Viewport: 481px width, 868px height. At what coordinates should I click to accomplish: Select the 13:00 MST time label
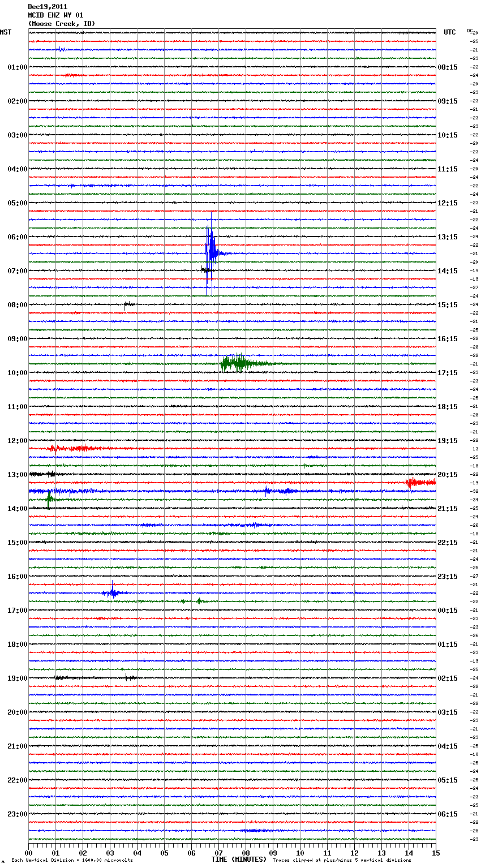pos(18,475)
